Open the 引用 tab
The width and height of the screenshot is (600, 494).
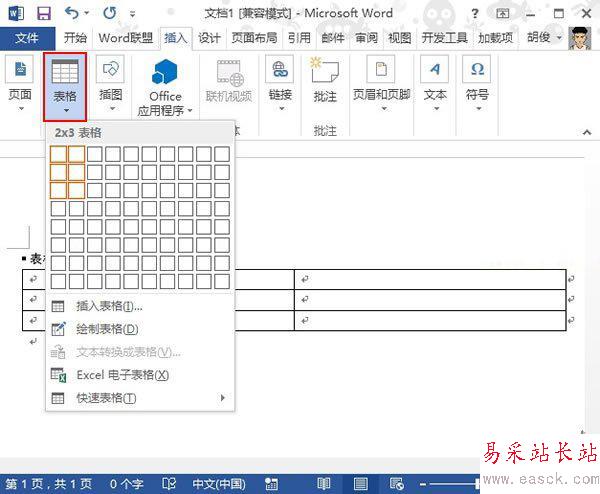[x=299, y=38]
